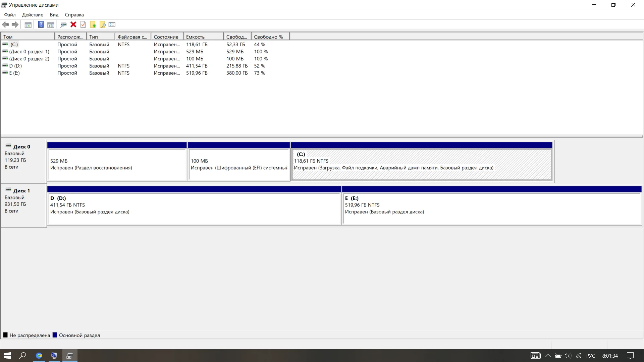Click the Back arrow in toolbar
This screenshot has height=362, width=644.
click(x=5, y=24)
